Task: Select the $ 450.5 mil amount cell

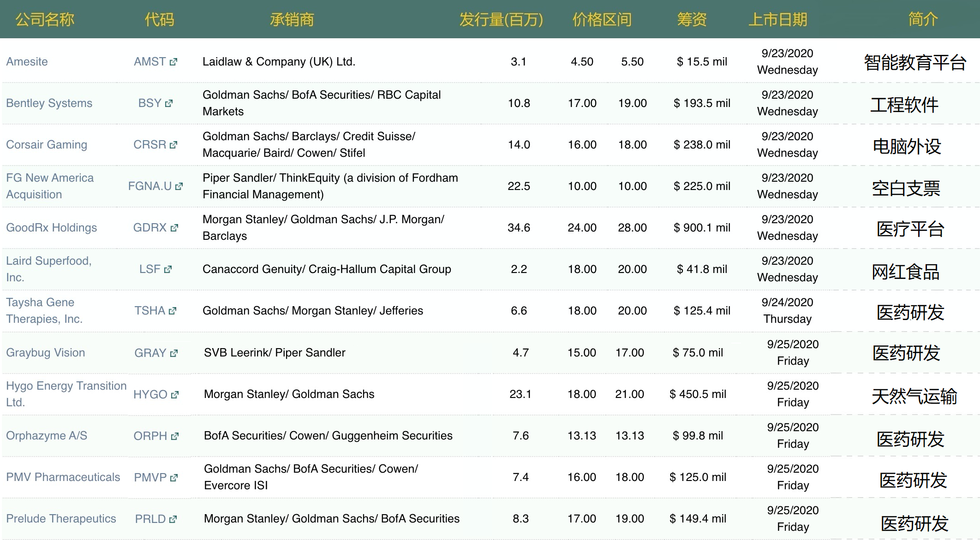Action: (x=698, y=394)
